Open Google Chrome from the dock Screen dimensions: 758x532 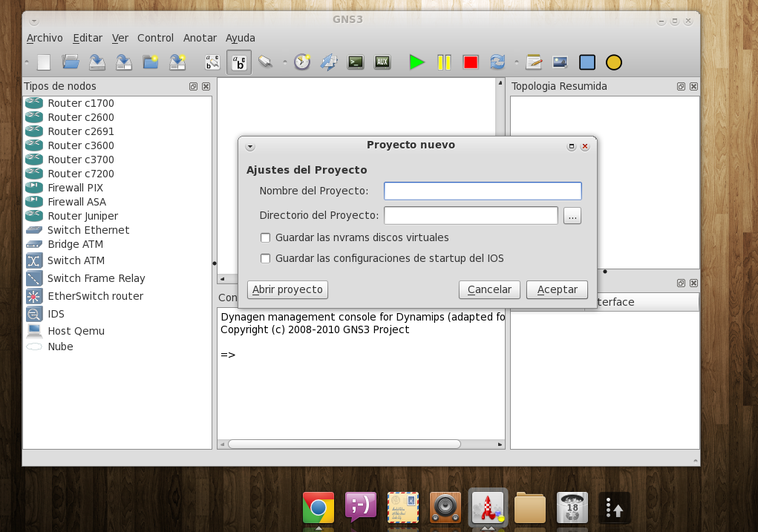[318, 508]
